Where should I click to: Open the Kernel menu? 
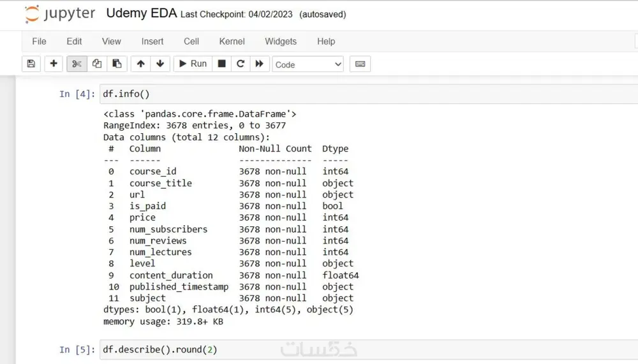click(x=232, y=41)
